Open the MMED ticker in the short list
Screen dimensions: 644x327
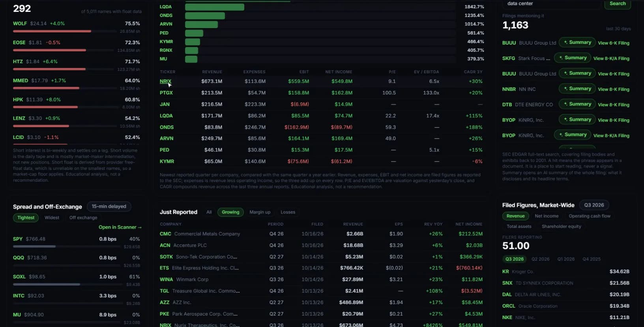point(21,81)
